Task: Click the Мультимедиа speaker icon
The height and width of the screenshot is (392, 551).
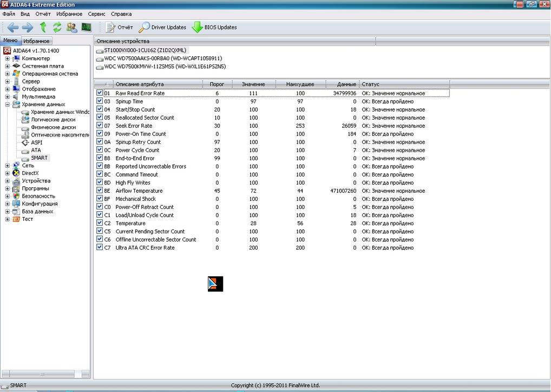Action: pos(16,97)
